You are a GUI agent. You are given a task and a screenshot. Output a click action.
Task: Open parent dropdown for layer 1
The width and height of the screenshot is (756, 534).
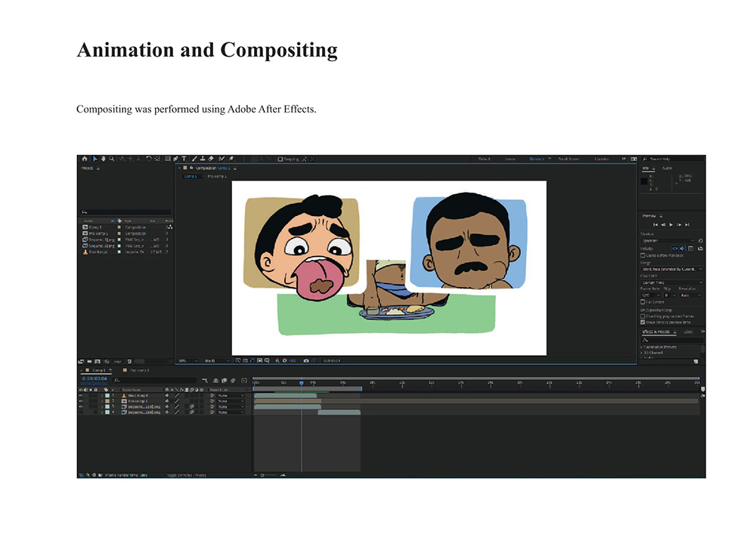pos(230,395)
